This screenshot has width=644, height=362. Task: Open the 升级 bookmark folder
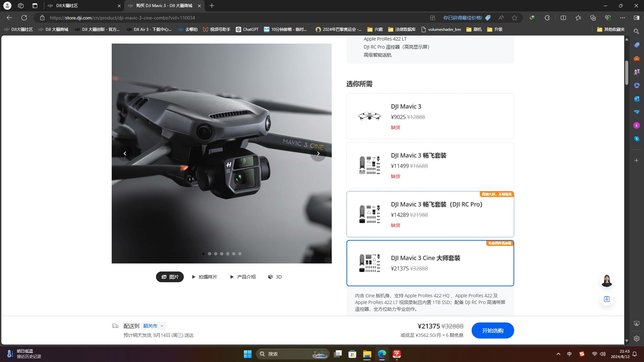tap(494, 29)
